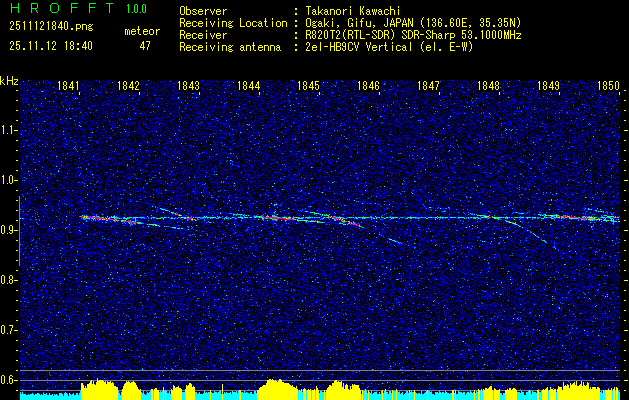Click time marker 1845
Viewport: 629px width, 400px height.
(308, 86)
